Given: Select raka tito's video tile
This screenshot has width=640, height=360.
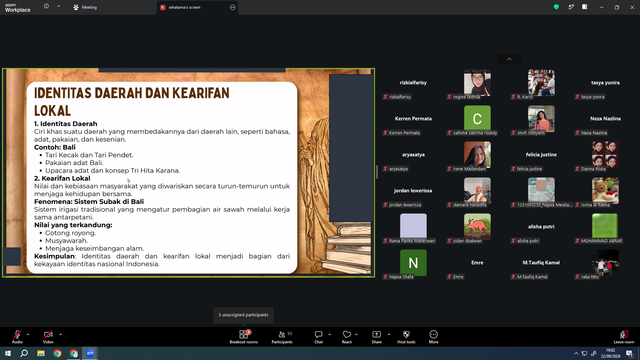Looking at the screenshot, I should click(x=605, y=262).
